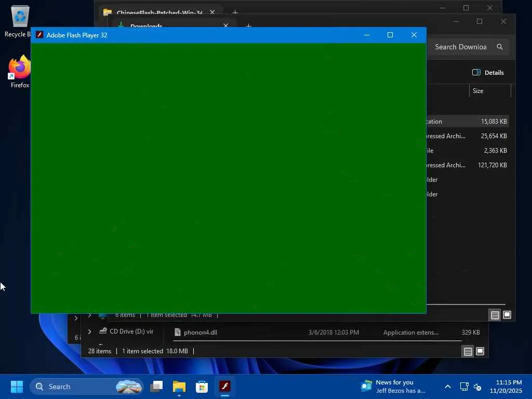Open the clock and date panel
This screenshot has height=399, width=532.
click(505, 387)
